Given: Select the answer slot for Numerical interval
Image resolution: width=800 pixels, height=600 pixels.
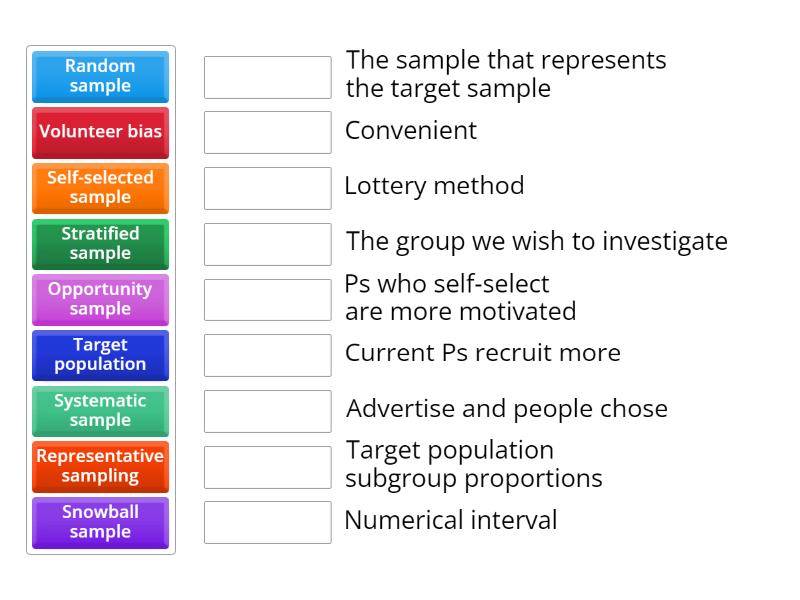Looking at the screenshot, I should point(267,522).
